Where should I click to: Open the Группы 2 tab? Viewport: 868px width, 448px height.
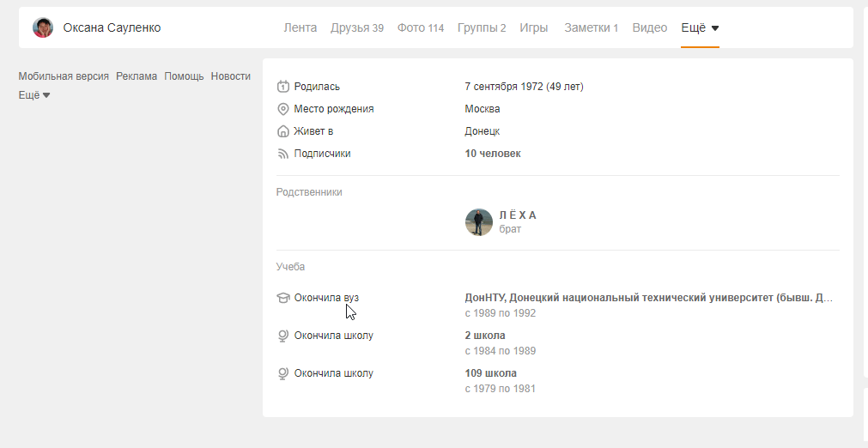coord(482,27)
